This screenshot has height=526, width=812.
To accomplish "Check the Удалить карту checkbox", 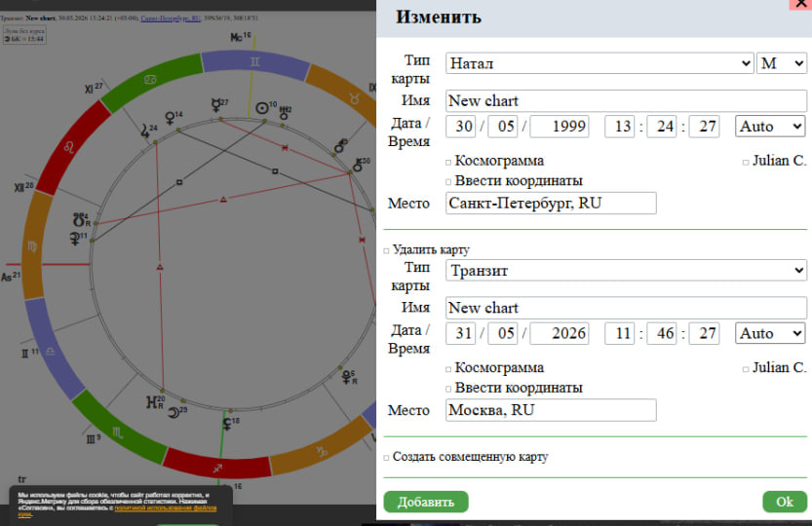I will pyautogui.click(x=386, y=251).
